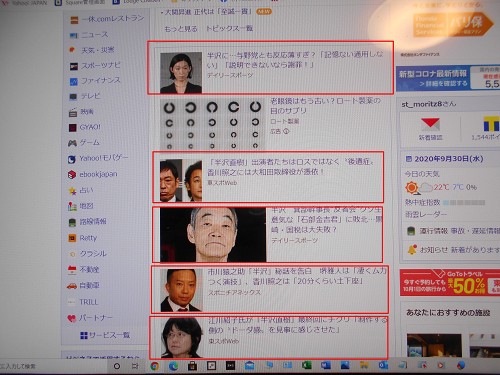Open トピックス一覧 link

pos(229,28)
